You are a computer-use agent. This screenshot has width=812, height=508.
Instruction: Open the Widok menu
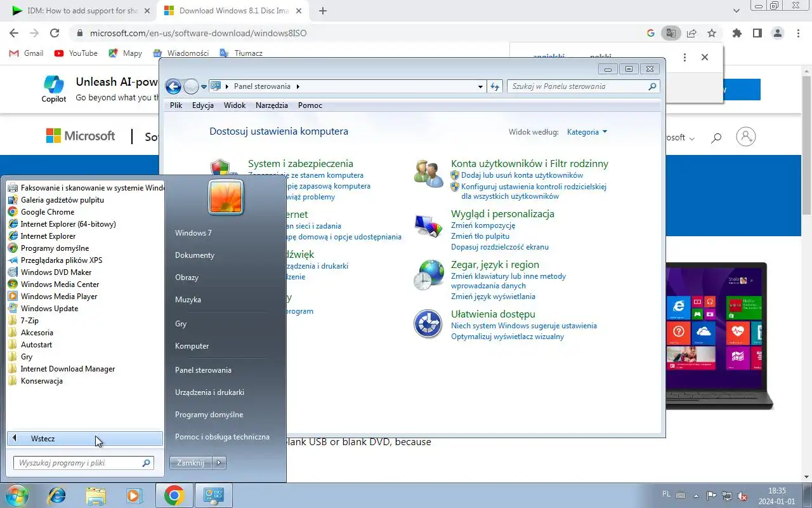point(235,105)
